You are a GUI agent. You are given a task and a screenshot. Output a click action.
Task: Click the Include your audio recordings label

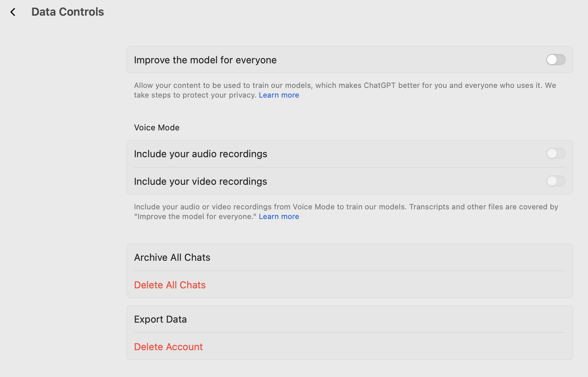click(x=201, y=154)
